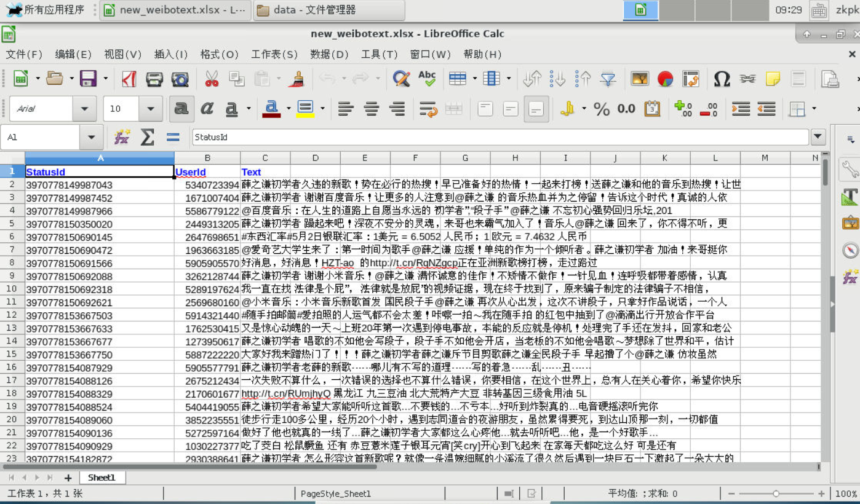
Task: Open a file with the folder icon
Action: (x=55, y=78)
